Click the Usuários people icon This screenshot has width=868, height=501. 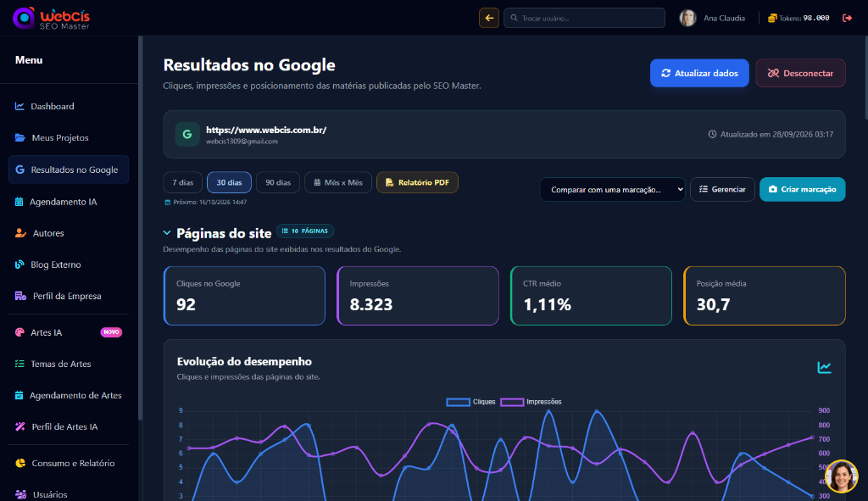click(20, 494)
